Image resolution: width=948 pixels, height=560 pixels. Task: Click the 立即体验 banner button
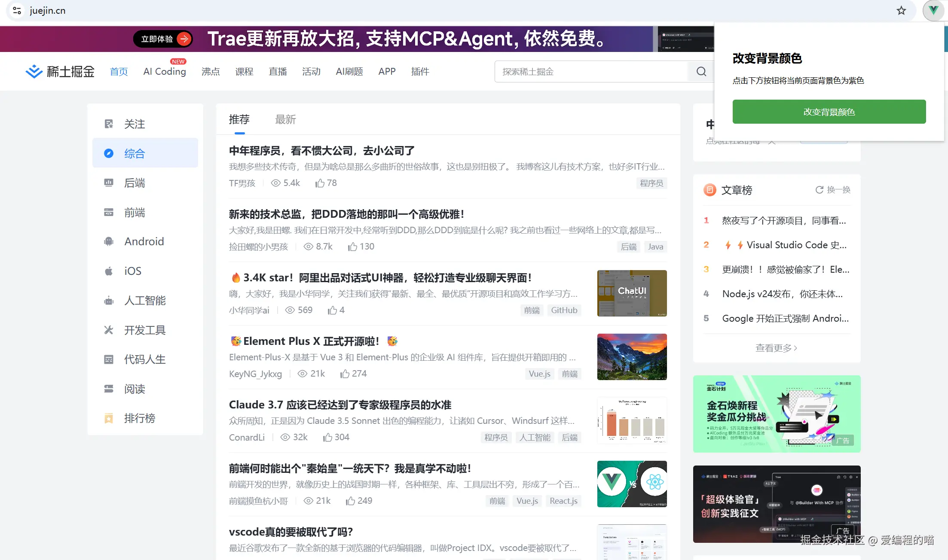pyautogui.click(x=163, y=39)
